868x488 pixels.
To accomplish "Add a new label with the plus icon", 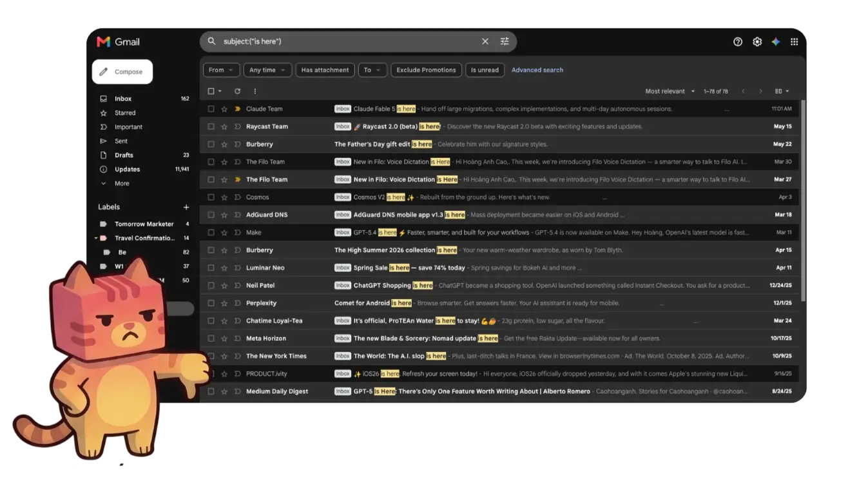I will tap(186, 207).
